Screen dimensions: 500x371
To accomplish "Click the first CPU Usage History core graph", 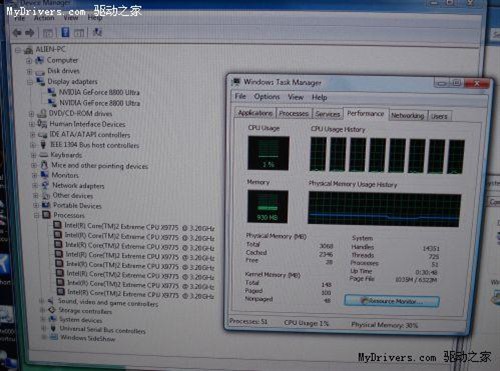I will tap(318, 154).
